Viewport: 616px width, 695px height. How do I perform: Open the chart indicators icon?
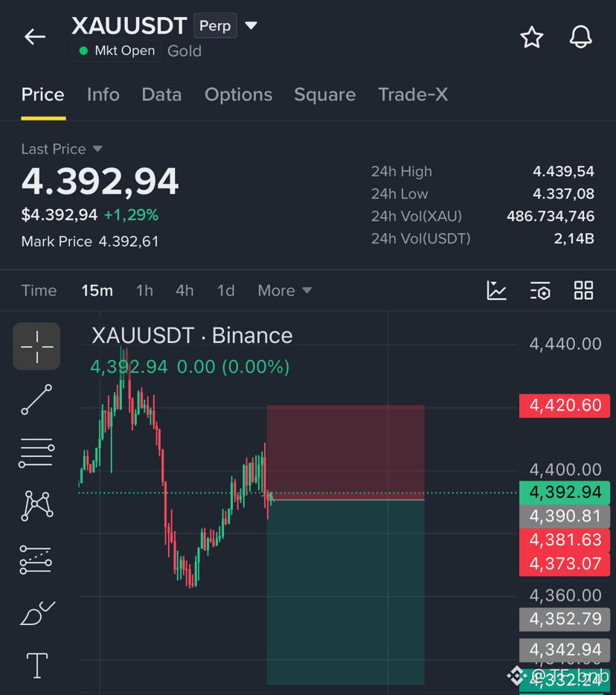[x=496, y=291]
